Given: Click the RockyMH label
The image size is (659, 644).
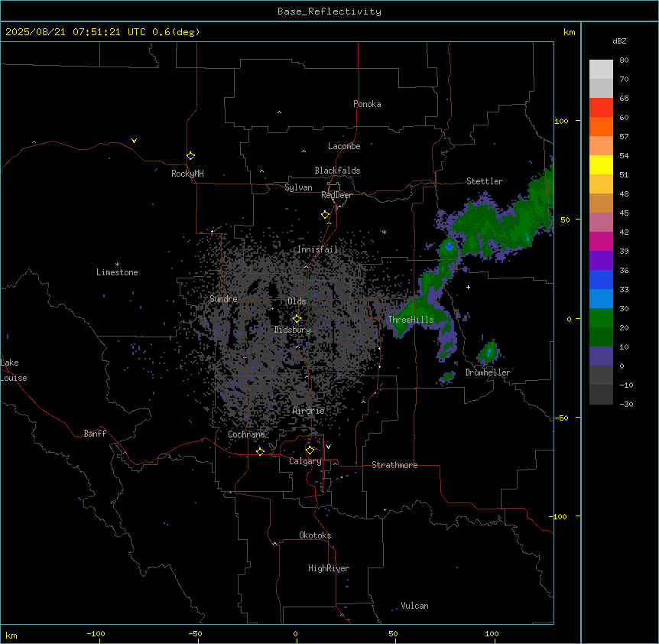Looking at the screenshot, I should point(187,174).
